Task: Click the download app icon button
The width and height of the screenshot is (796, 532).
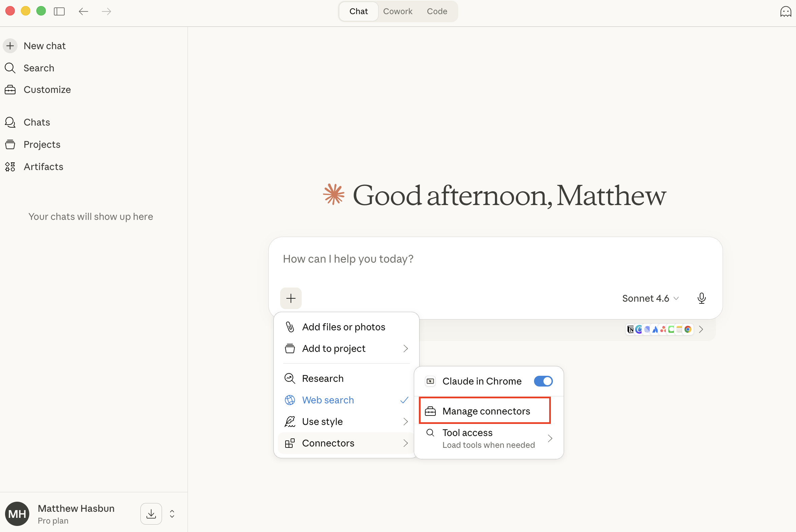Action: pos(151,514)
